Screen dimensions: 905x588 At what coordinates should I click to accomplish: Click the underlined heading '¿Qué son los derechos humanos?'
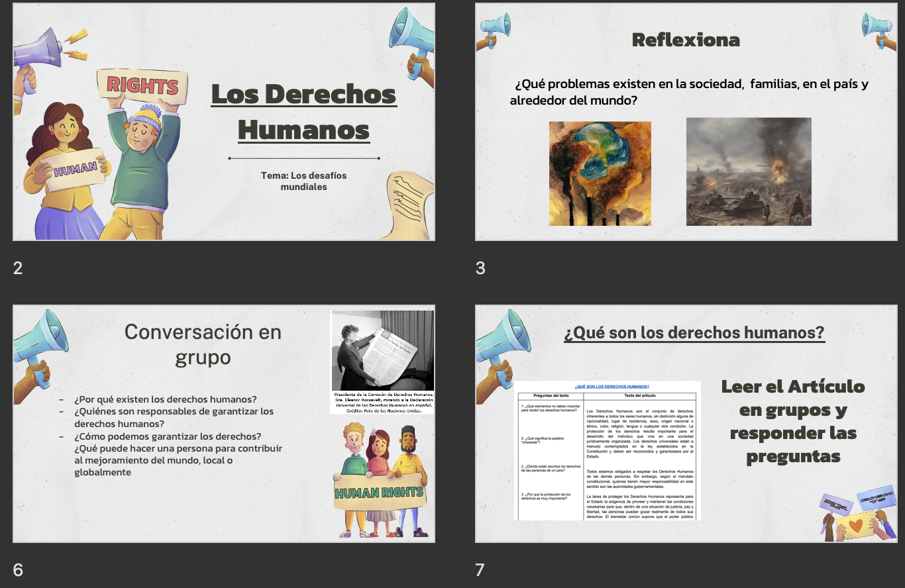point(694,332)
